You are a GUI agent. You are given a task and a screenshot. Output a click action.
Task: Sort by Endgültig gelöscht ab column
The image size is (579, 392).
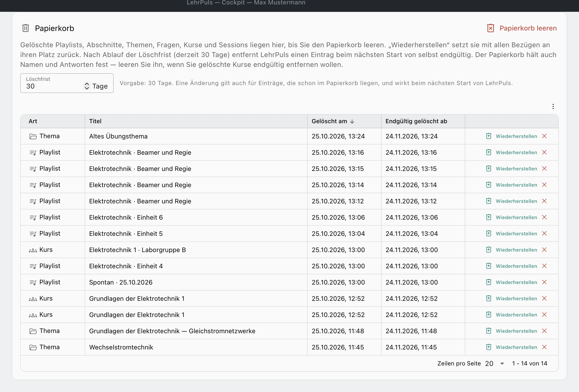pyautogui.click(x=416, y=121)
